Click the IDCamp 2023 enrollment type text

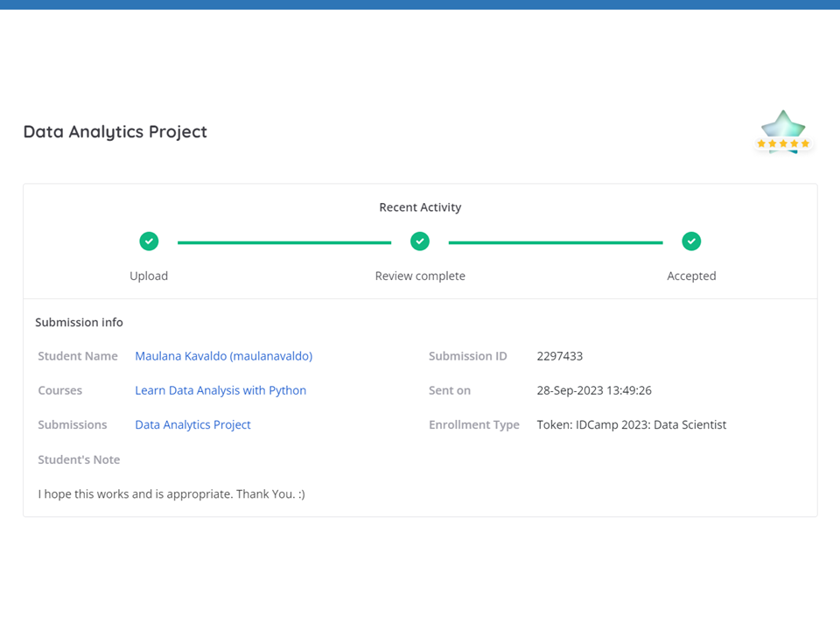tap(631, 424)
